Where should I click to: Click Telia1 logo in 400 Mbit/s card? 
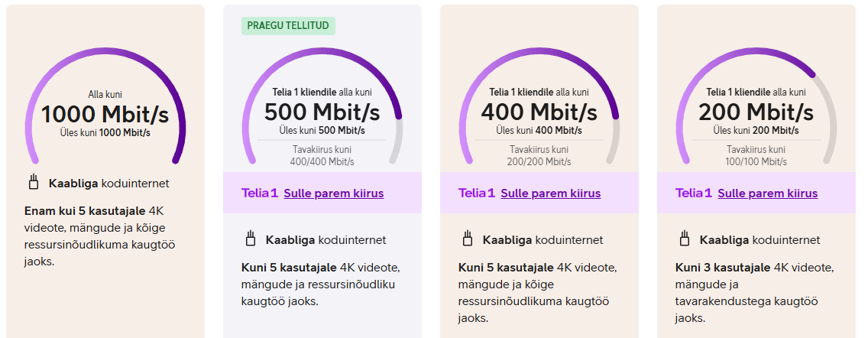click(477, 193)
